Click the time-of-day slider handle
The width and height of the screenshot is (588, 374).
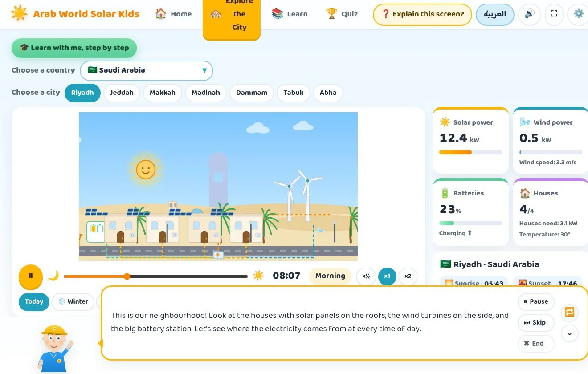(127, 276)
